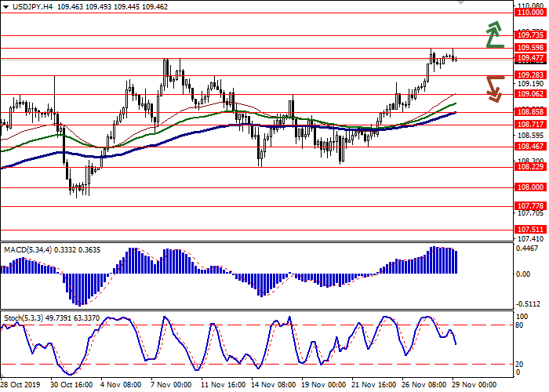549x392 pixels.
Task: Select the 109.283 support level label
Action: tap(530, 75)
